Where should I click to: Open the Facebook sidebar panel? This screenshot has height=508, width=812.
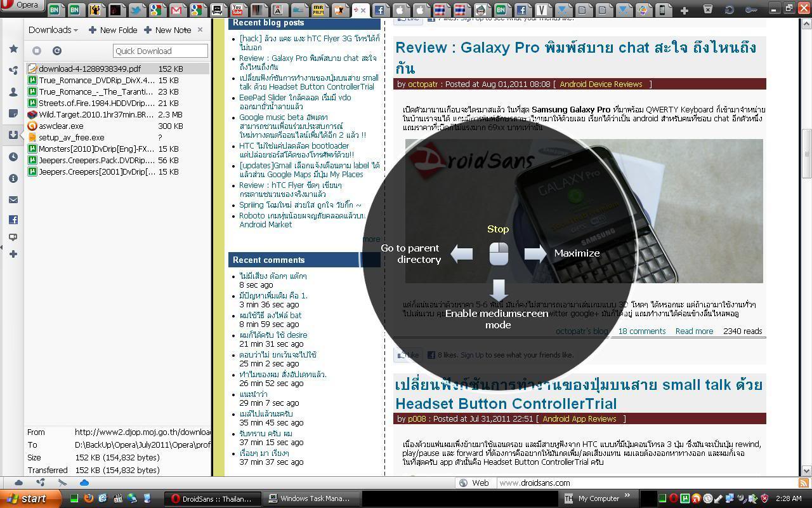coord(13,220)
